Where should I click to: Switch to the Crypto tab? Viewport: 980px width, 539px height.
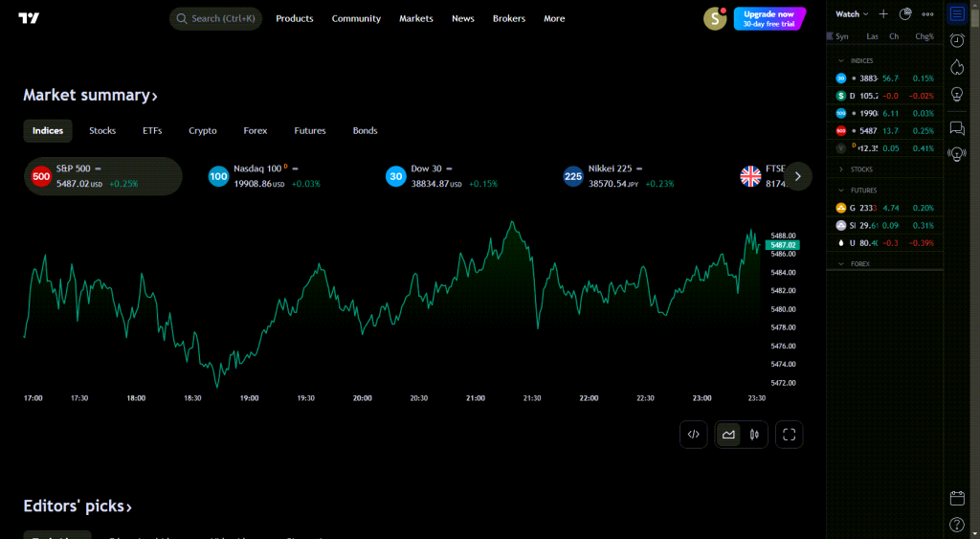tap(203, 131)
